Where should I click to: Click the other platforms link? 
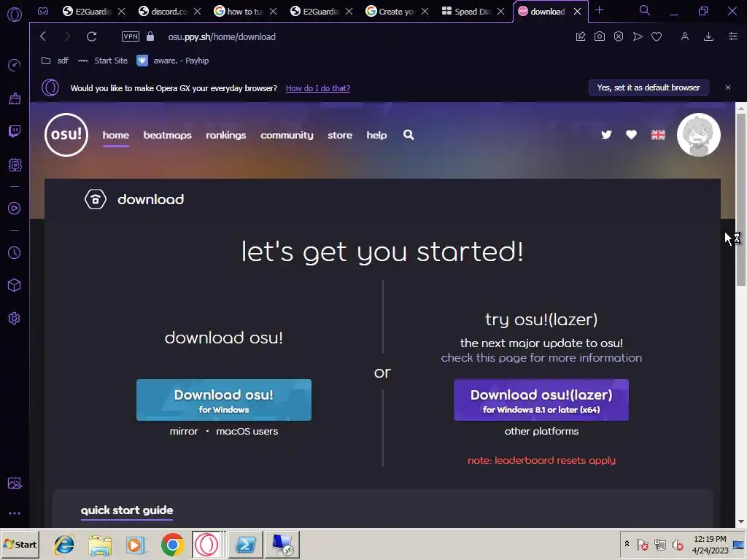pyautogui.click(x=541, y=432)
